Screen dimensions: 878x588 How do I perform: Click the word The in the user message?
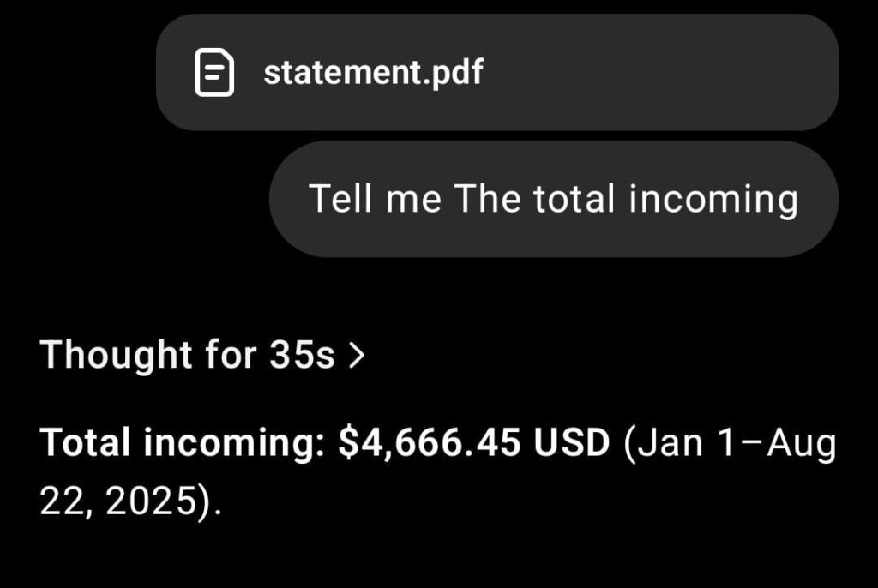[x=486, y=199]
